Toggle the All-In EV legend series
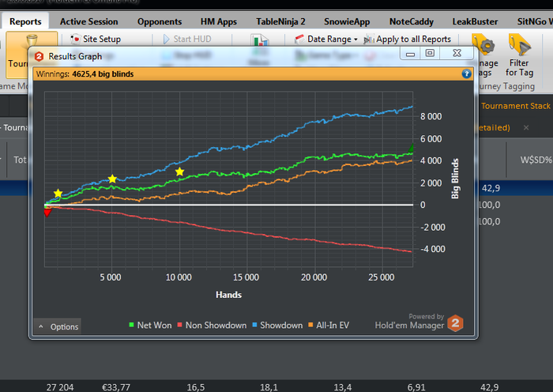This screenshot has width=553, height=392. 329,326
